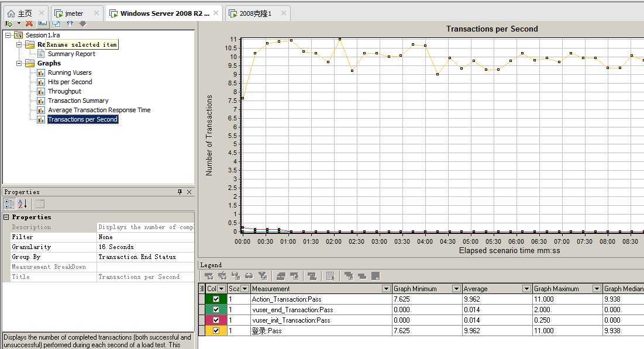644x349 pixels.
Task: Click the Alphabetical A-Z sort icon
Action: (23, 203)
